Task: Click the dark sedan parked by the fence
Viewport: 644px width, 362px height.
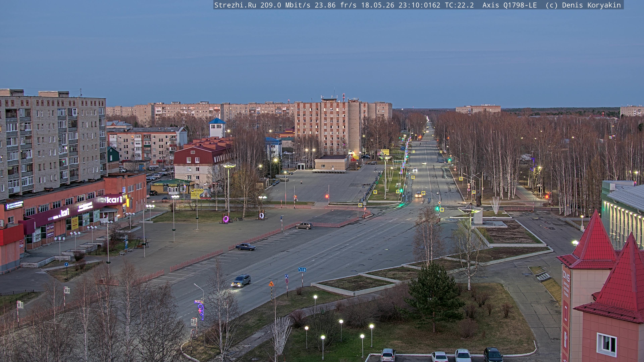Action: click(246, 247)
